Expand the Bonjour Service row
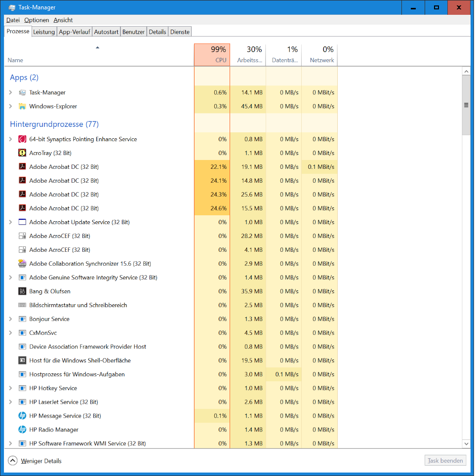The image size is (476, 476). pyautogui.click(x=11, y=319)
